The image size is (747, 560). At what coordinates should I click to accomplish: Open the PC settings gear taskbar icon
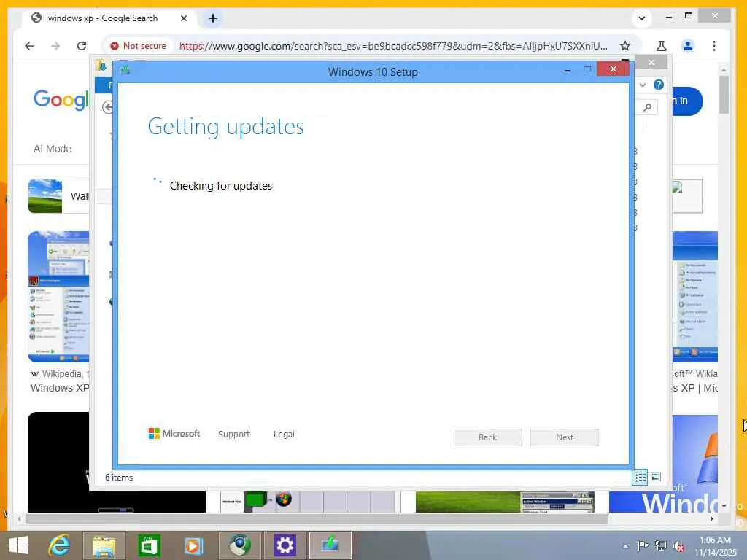click(285, 545)
